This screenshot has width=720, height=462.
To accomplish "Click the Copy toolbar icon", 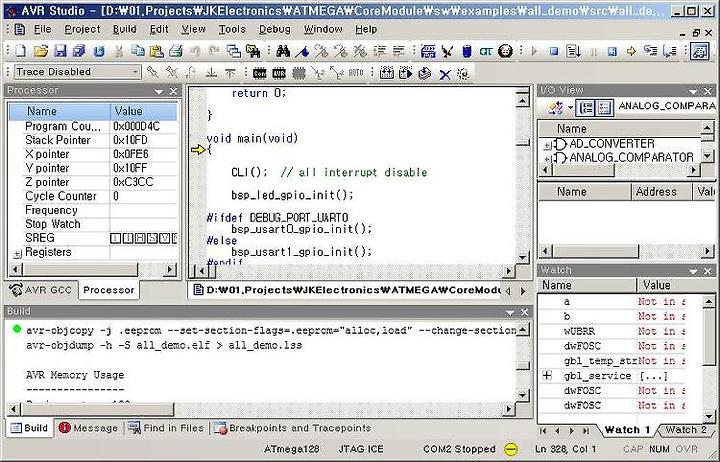I will click(x=137, y=51).
